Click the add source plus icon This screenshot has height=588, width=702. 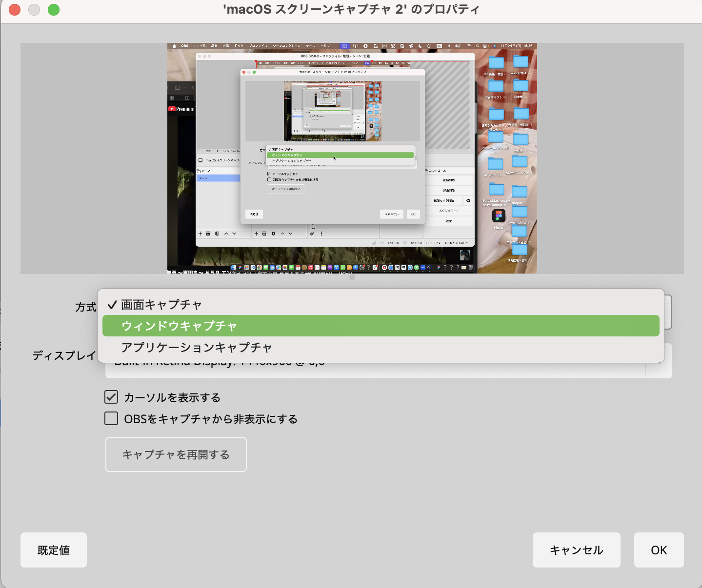click(x=256, y=234)
